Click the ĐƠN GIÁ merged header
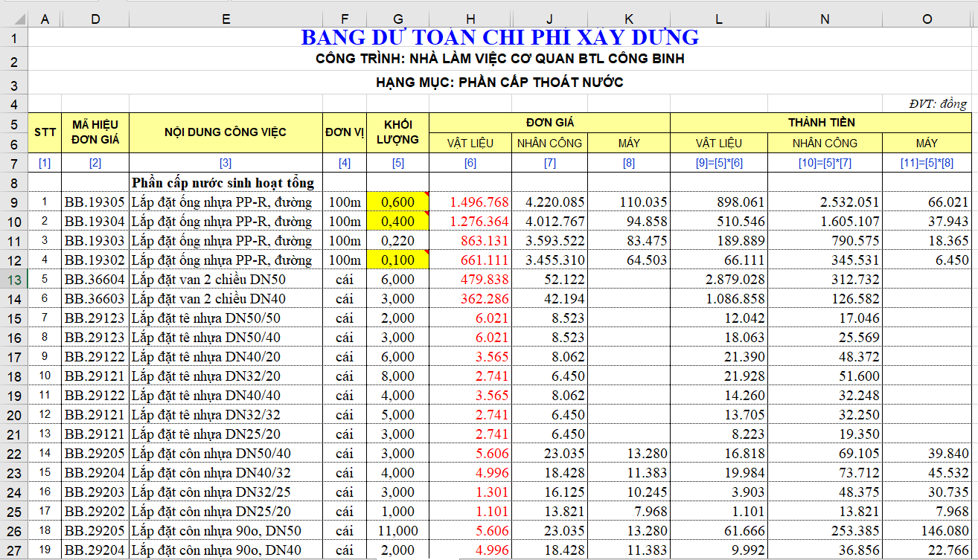The width and height of the screenshot is (978, 560). click(x=549, y=123)
